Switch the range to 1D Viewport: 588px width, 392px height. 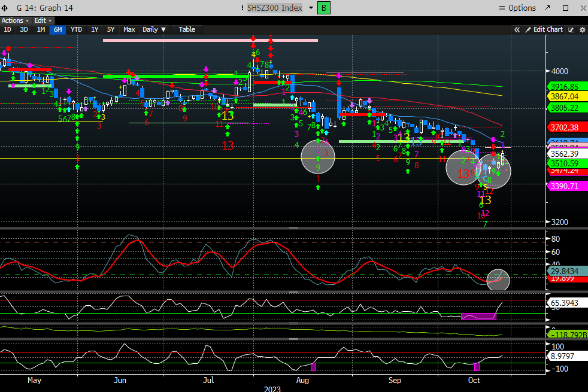tap(8, 29)
